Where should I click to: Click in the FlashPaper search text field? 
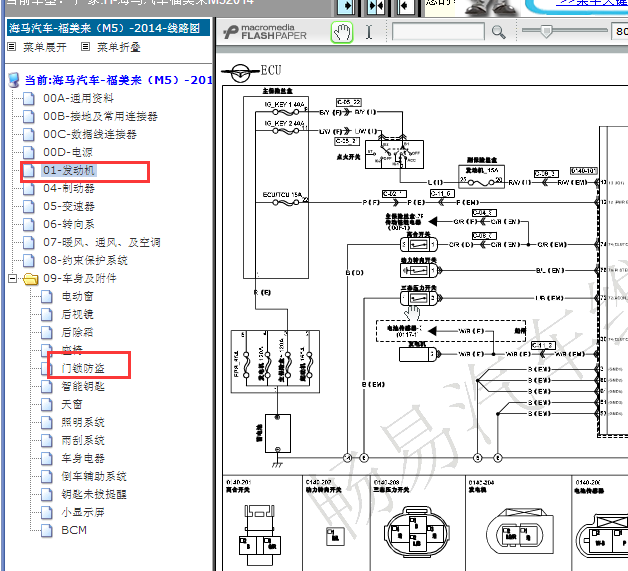pyautogui.click(x=438, y=32)
